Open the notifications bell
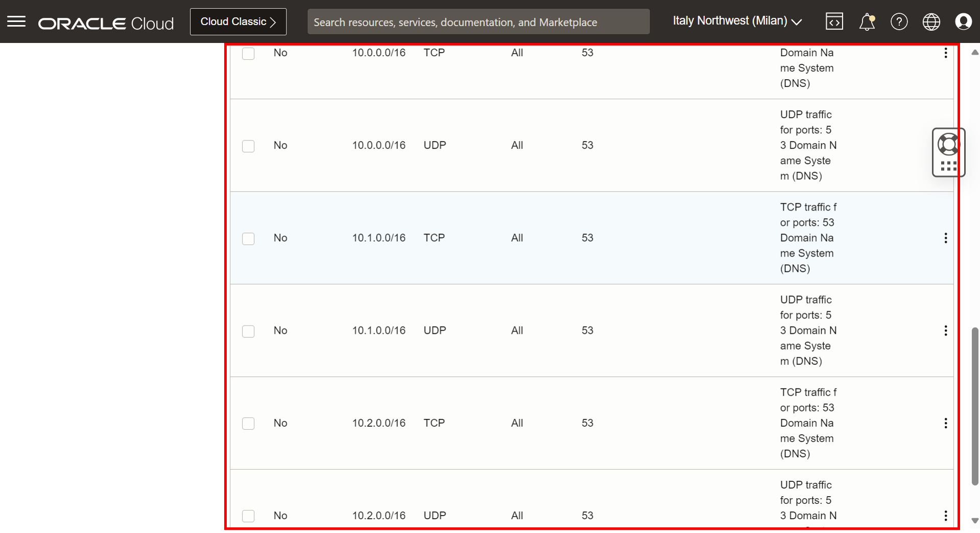Screen dimensions: 980x533 click(x=867, y=21)
